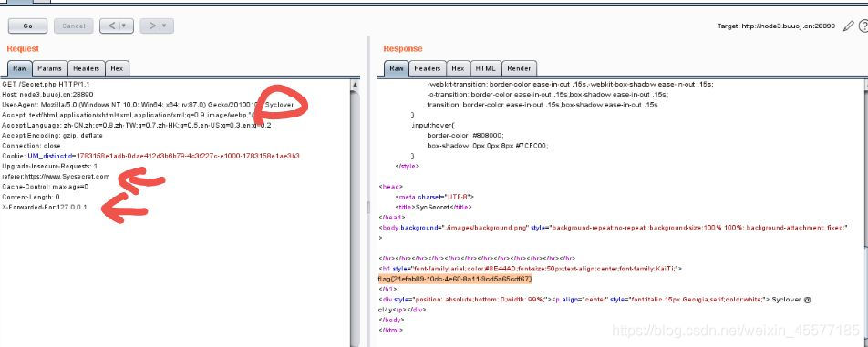Click the border-color: #808000 line
The width and height of the screenshot is (868, 347).
point(466,136)
